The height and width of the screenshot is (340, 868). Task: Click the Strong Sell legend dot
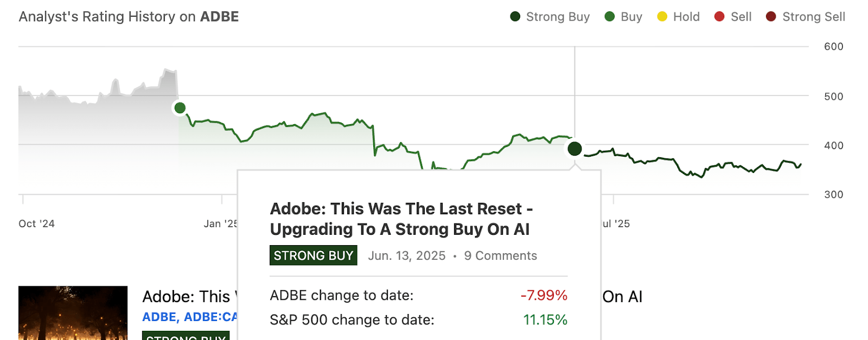pos(770,16)
